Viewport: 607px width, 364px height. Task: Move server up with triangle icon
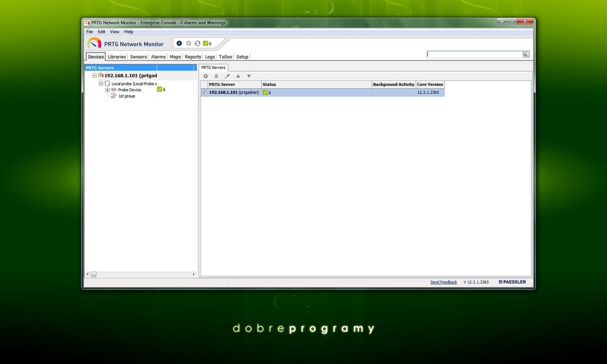click(x=238, y=76)
